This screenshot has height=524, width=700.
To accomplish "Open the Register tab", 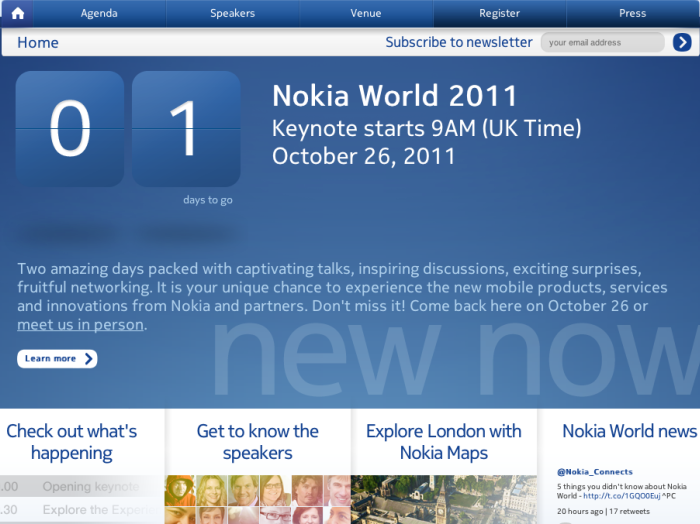I will 499,13.
